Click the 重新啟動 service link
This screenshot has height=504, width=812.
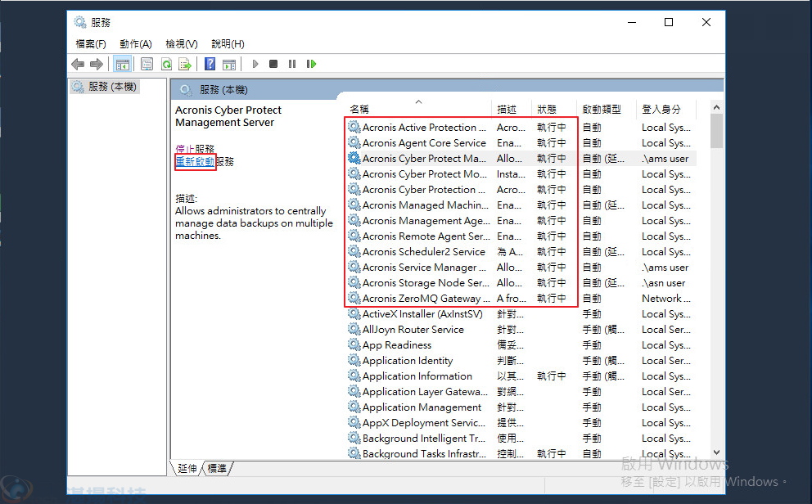pos(195,161)
